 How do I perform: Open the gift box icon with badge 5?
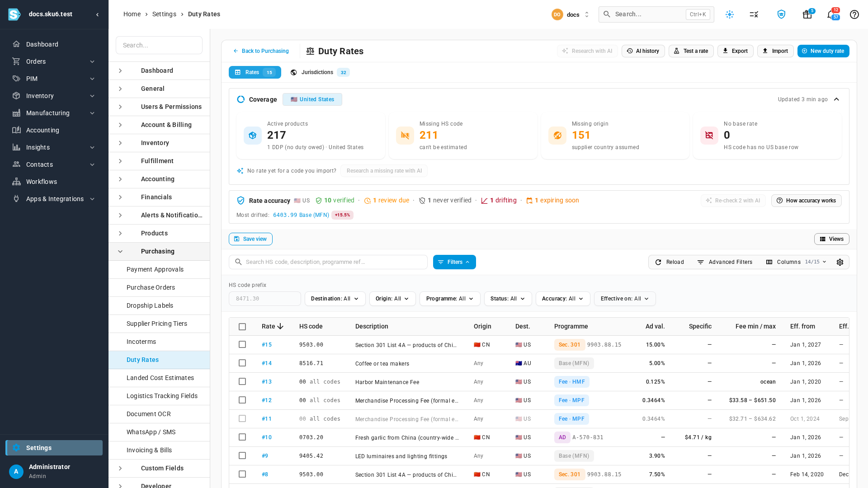807,14
